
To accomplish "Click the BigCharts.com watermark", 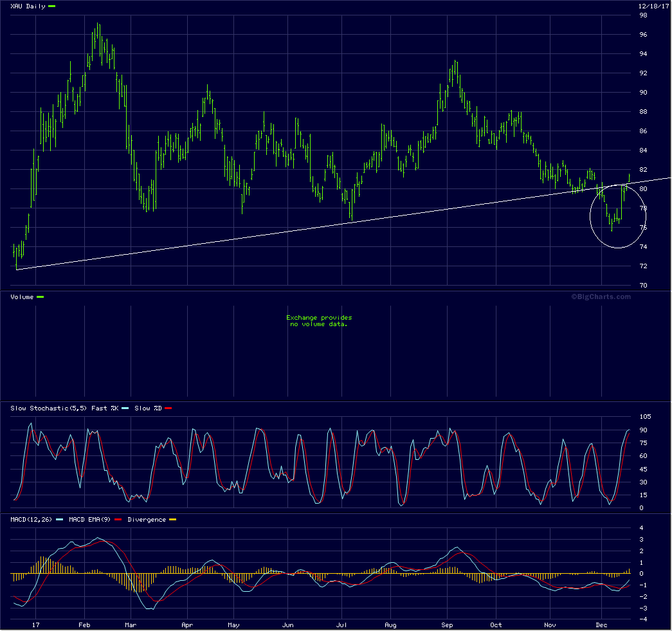I will pyautogui.click(x=601, y=297).
